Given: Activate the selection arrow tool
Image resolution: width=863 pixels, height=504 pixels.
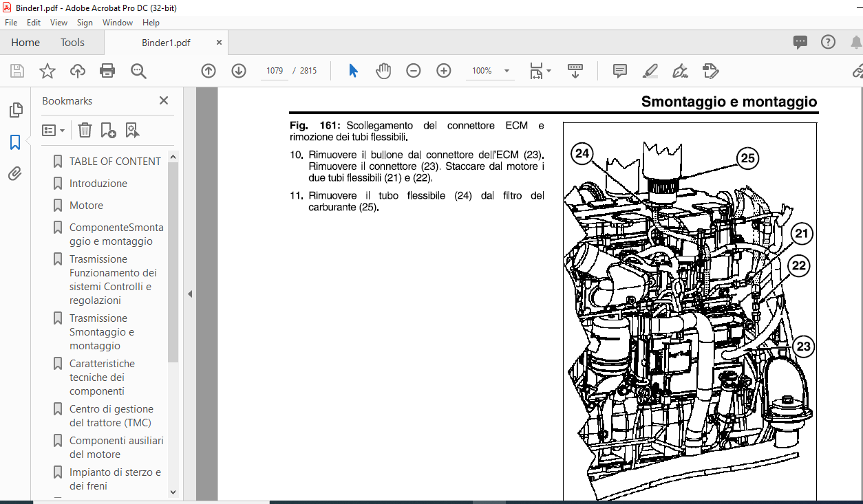Looking at the screenshot, I should click(354, 71).
